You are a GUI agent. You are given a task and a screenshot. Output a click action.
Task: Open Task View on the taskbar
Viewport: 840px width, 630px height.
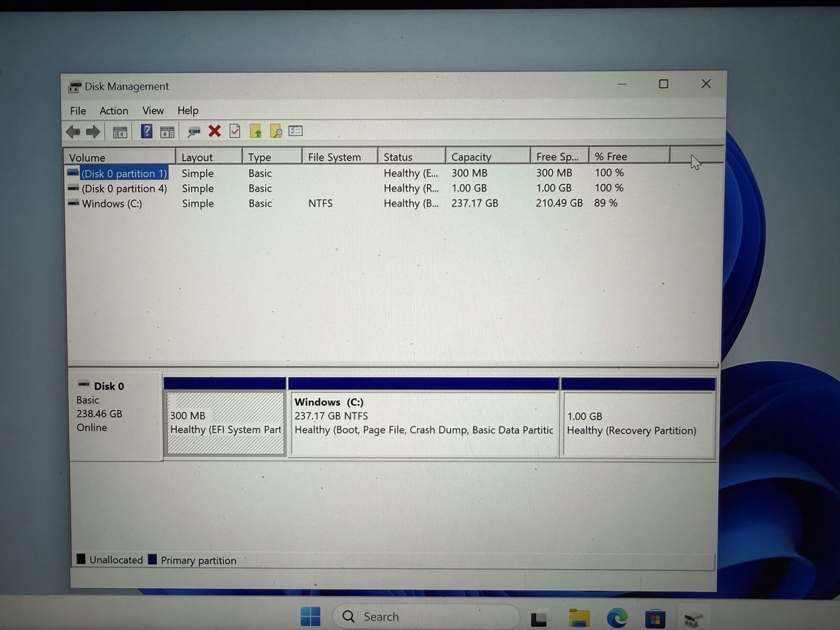point(539,619)
